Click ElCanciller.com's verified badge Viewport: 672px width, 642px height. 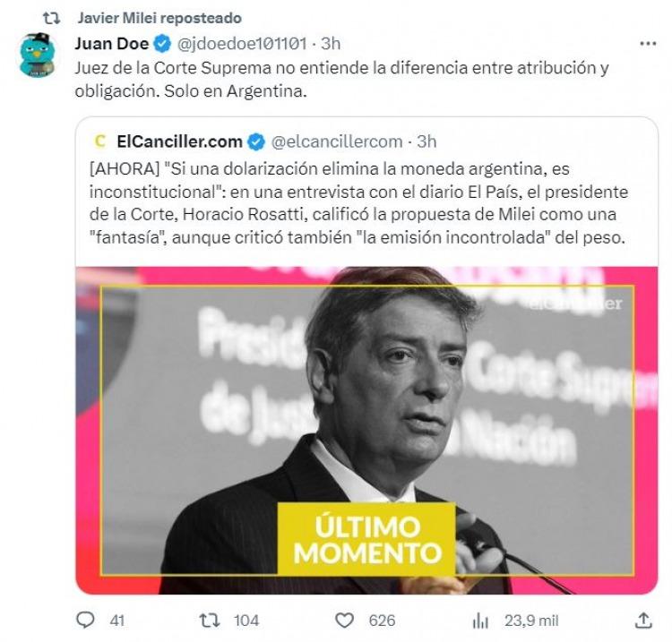pos(256,141)
